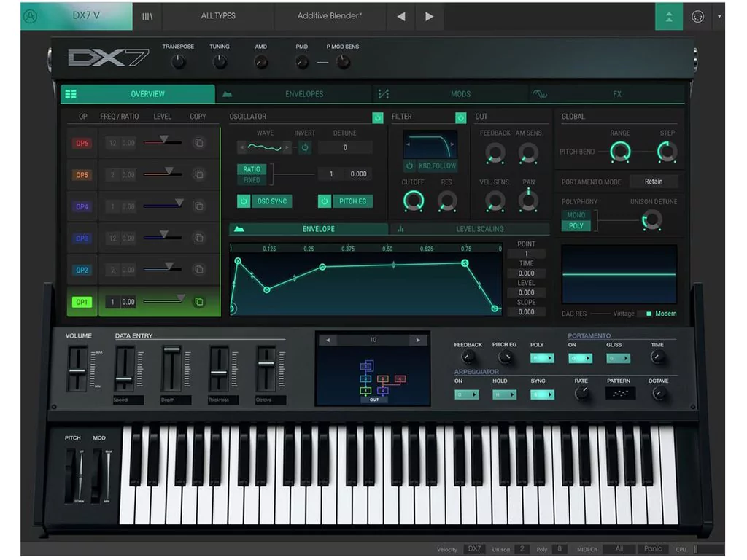The width and height of the screenshot is (747, 560).
Task: Select the OP6 operator
Action: coord(82,143)
